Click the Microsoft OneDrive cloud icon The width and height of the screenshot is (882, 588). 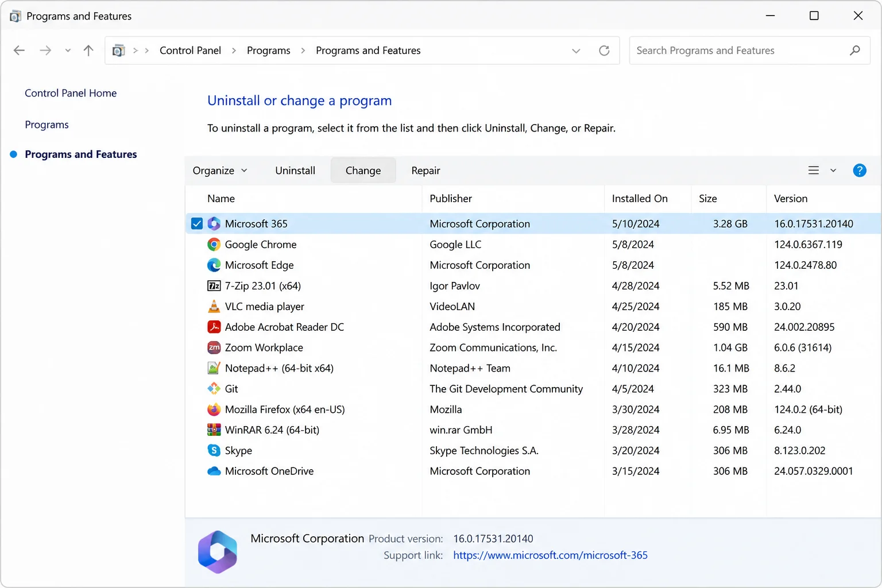(x=214, y=471)
